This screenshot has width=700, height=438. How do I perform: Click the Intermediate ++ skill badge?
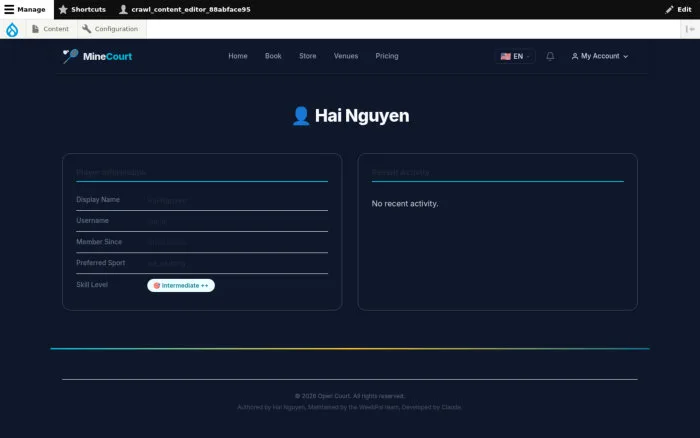pos(181,285)
